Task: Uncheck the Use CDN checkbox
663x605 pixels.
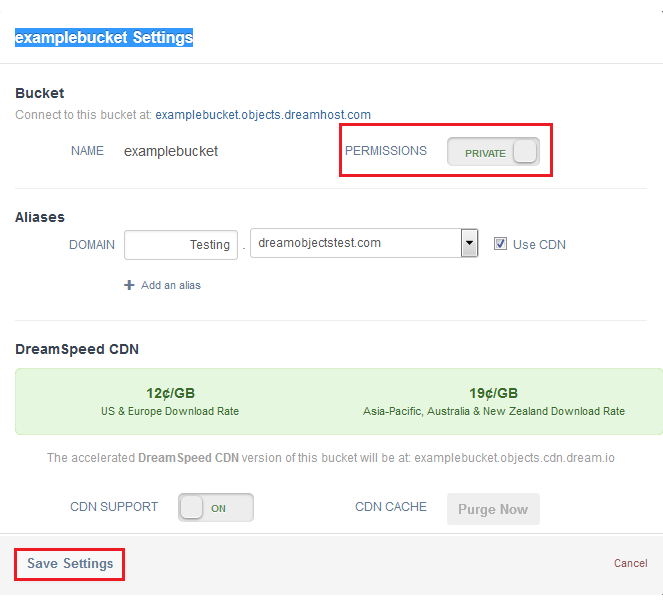Action: pos(501,243)
